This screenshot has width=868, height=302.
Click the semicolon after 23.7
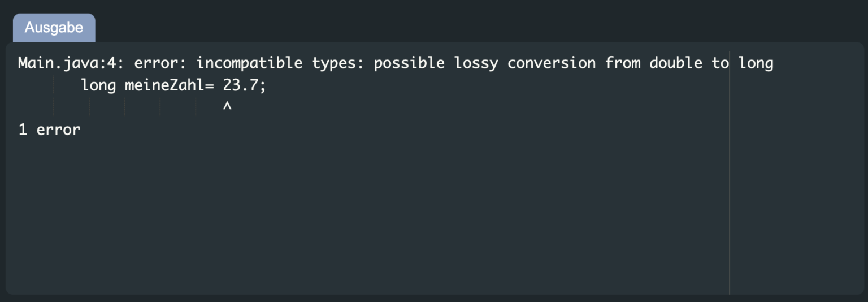(263, 87)
